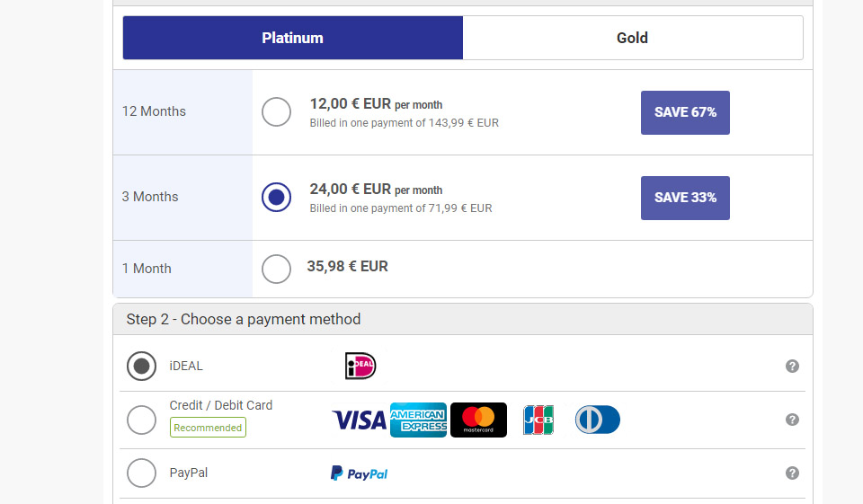863x504 pixels.
Task: Select the 12 Months plan radio button
Action: tap(276, 112)
